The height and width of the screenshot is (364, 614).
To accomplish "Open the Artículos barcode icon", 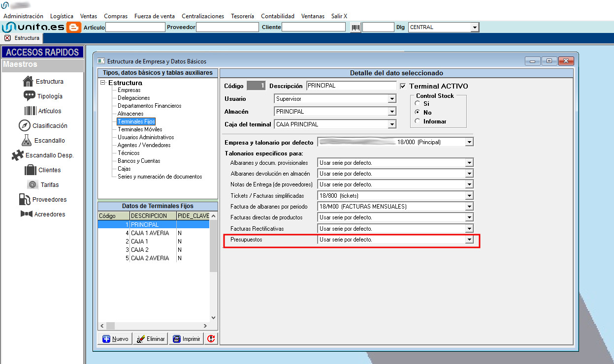I will coord(31,111).
